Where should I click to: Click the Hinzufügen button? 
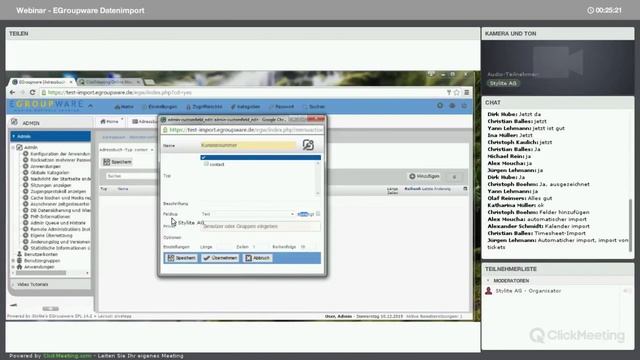[424, 176]
